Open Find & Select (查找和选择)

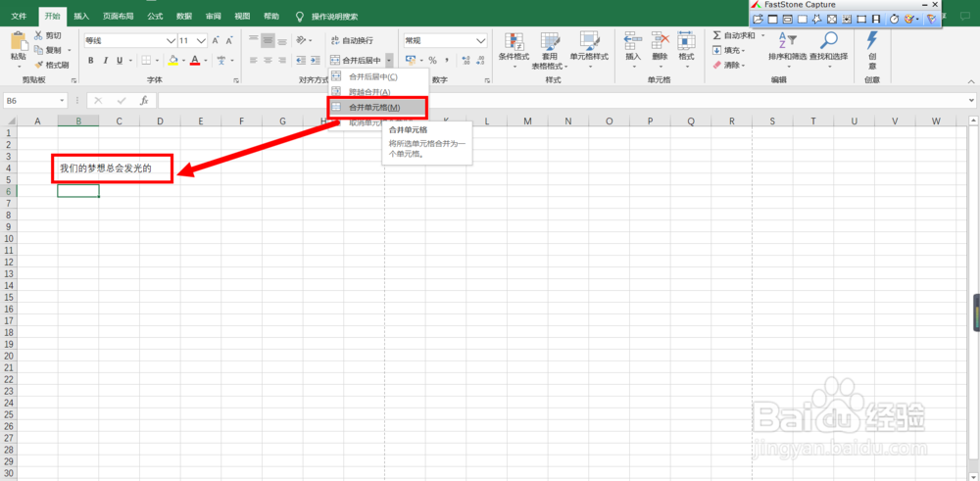[829, 50]
